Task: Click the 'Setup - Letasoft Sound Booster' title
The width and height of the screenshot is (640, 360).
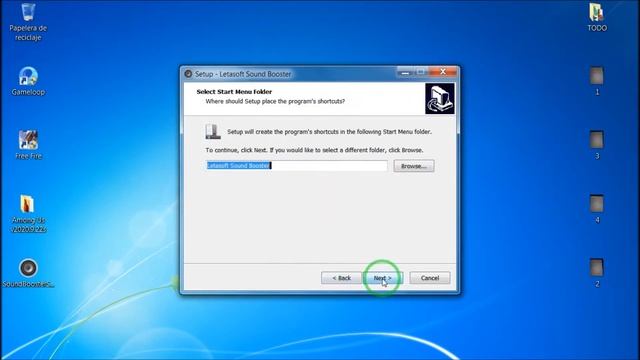Action: tap(243, 74)
